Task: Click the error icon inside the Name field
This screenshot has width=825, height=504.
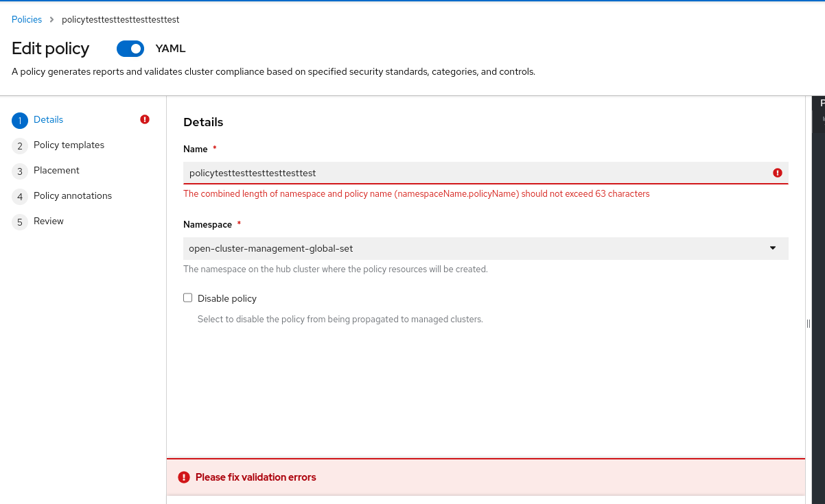Action: [778, 173]
